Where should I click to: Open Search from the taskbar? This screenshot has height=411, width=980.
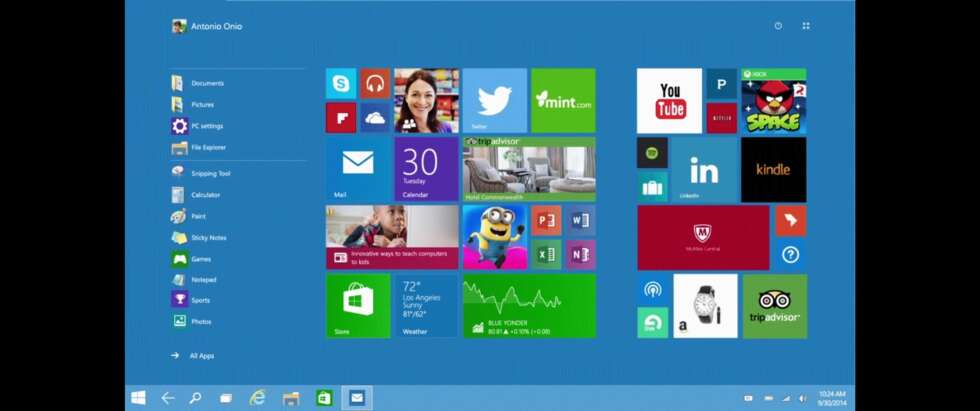(196, 398)
